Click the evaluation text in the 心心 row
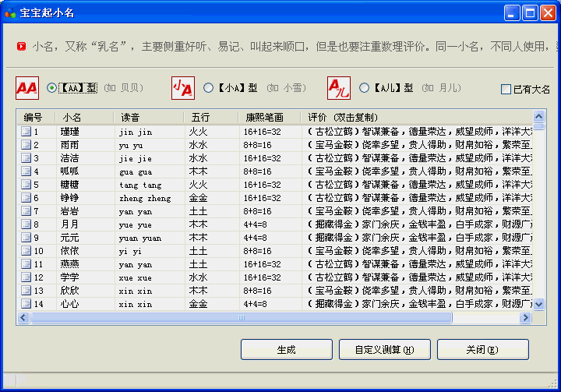This screenshot has height=392, width=561. pyautogui.click(x=419, y=304)
